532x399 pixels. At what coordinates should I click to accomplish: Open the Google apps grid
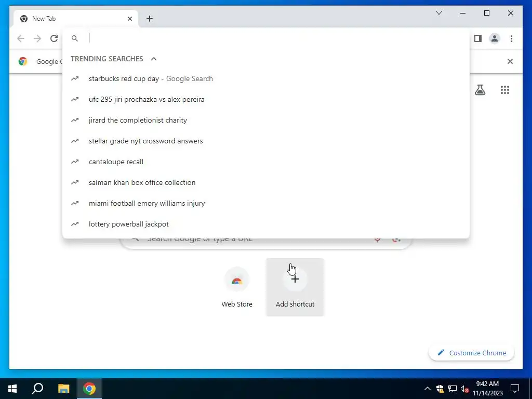[505, 90]
